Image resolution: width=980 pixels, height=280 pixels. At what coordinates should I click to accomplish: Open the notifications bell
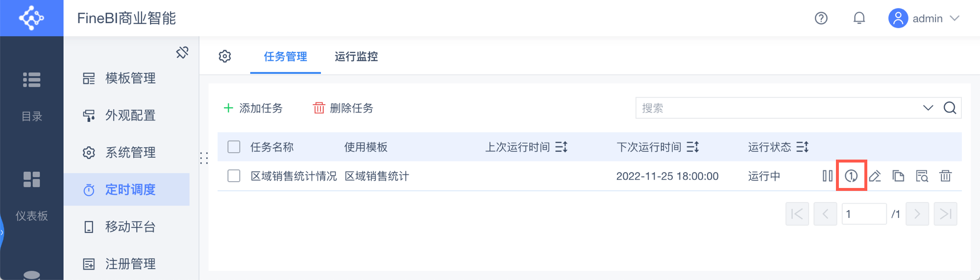(x=859, y=18)
